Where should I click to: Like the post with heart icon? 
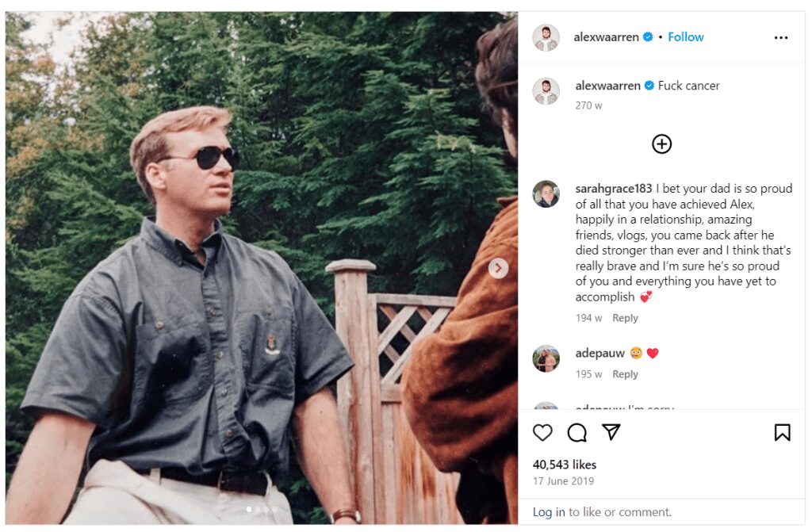(x=542, y=432)
